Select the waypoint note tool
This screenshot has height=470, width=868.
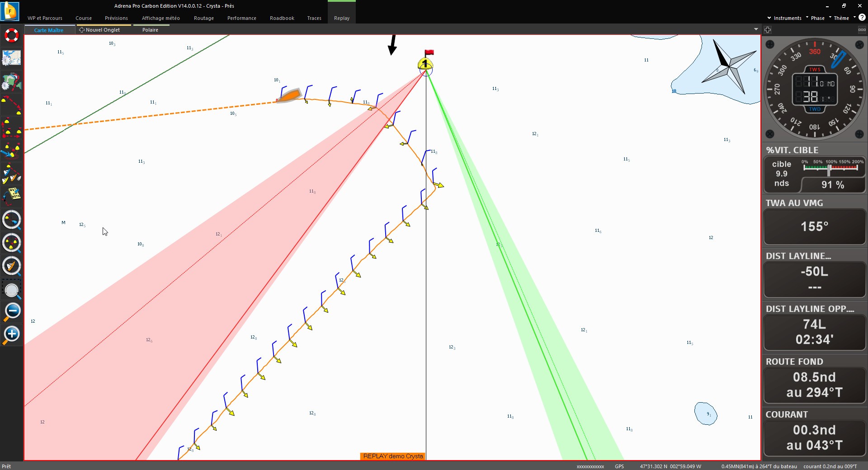point(12,197)
